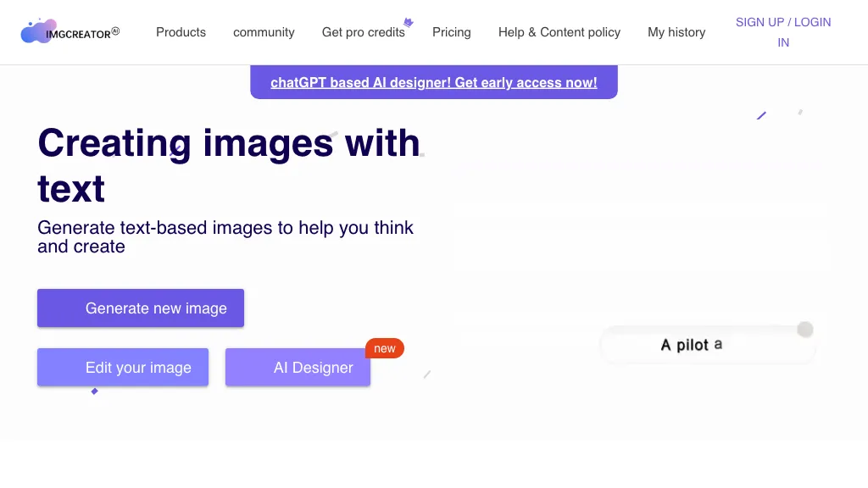Show My history
This screenshot has height=488, width=868.
tap(676, 32)
